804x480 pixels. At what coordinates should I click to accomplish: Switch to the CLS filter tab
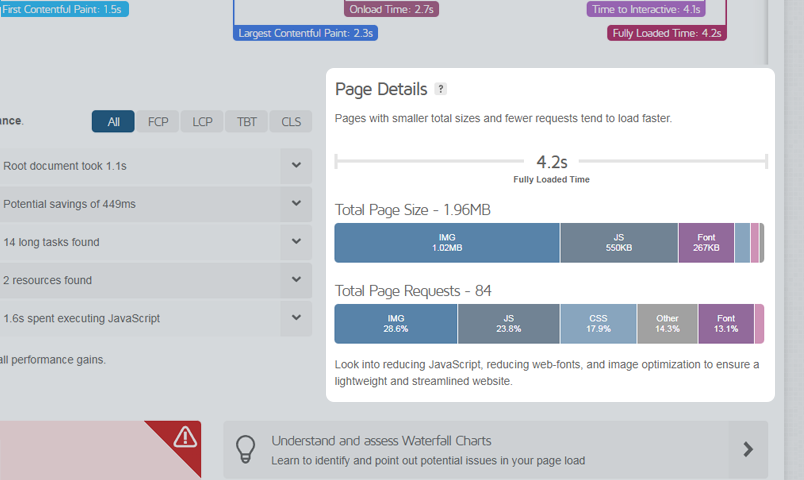pyautogui.click(x=291, y=122)
